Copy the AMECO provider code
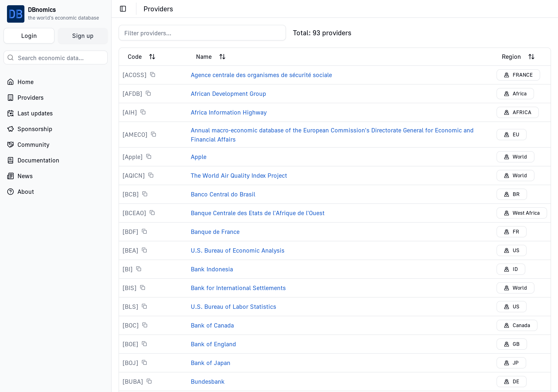This screenshot has width=558, height=392. pyautogui.click(x=154, y=134)
